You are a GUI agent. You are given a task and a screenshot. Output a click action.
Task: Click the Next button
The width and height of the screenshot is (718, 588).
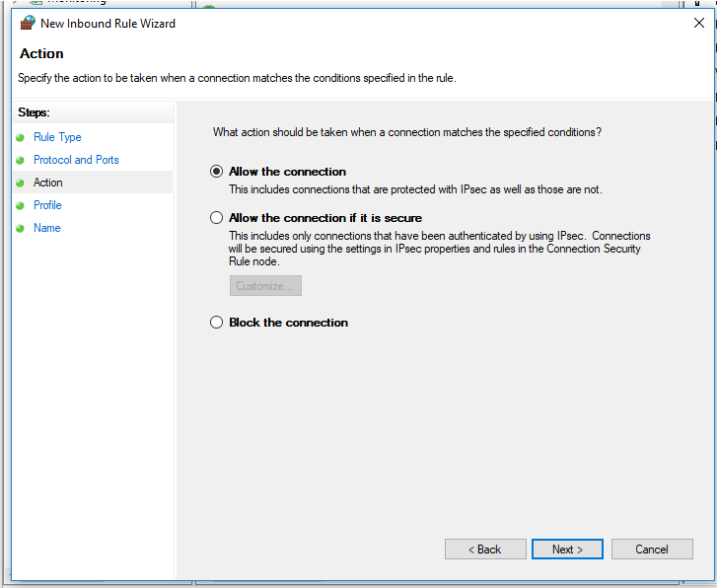pyautogui.click(x=567, y=550)
